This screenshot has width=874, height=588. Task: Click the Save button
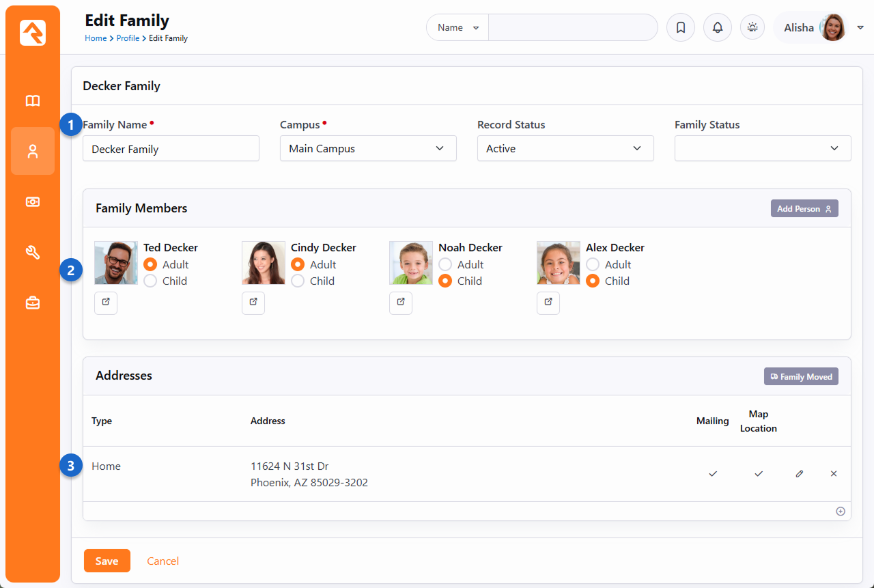[x=107, y=561]
